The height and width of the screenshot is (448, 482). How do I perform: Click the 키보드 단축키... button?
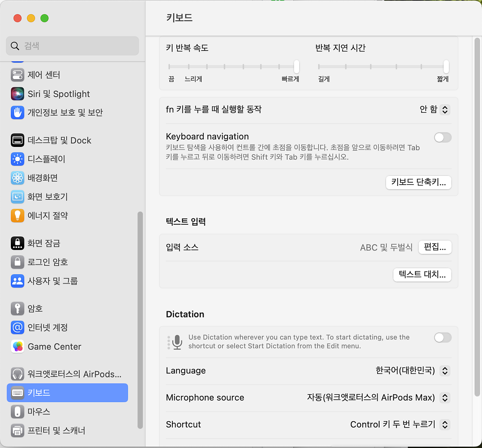pyautogui.click(x=419, y=182)
